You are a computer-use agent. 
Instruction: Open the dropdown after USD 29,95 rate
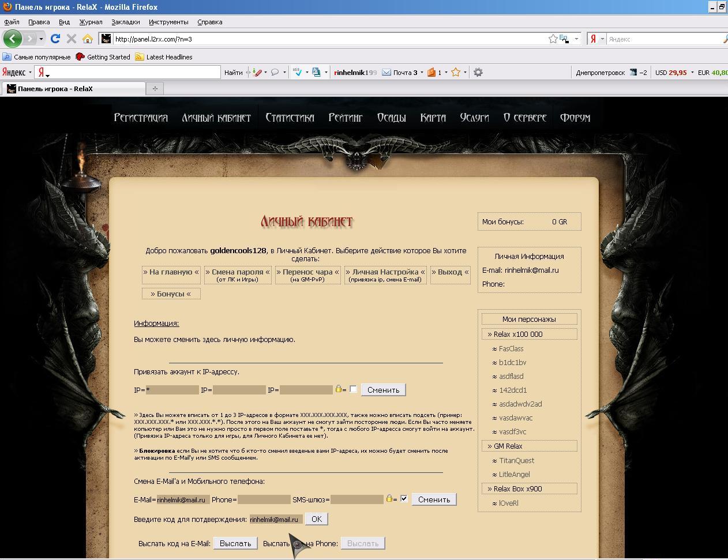click(x=692, y=73)
